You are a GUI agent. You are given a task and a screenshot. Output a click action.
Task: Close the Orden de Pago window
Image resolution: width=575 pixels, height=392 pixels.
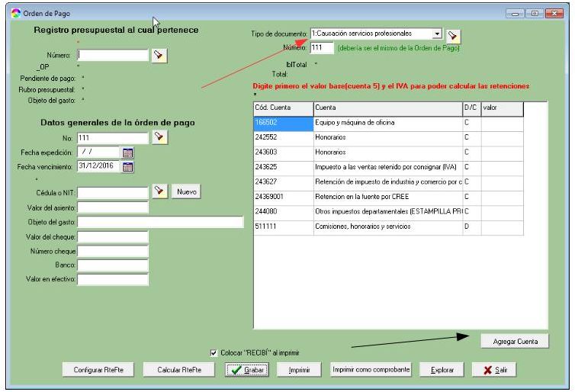click(554, 14)
